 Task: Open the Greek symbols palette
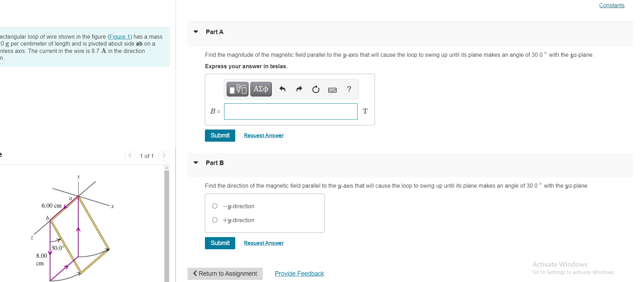[x=261, y=89]
